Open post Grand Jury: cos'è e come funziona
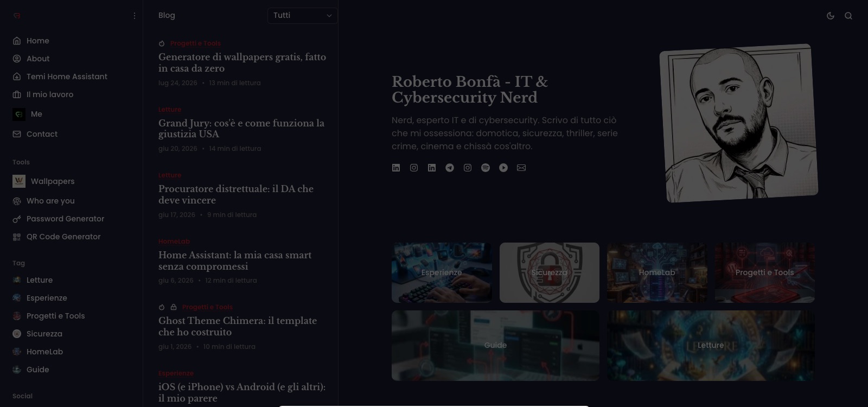Viewport: 868px width, 407px height. point(241,129)
